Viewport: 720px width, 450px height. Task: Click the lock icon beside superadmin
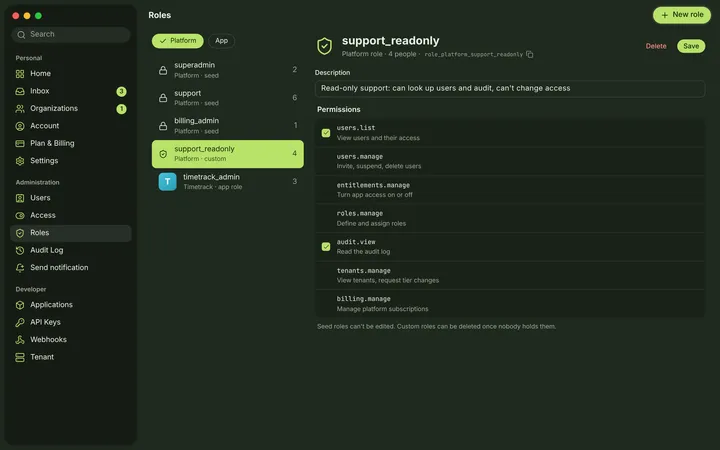tap(163, 70)
